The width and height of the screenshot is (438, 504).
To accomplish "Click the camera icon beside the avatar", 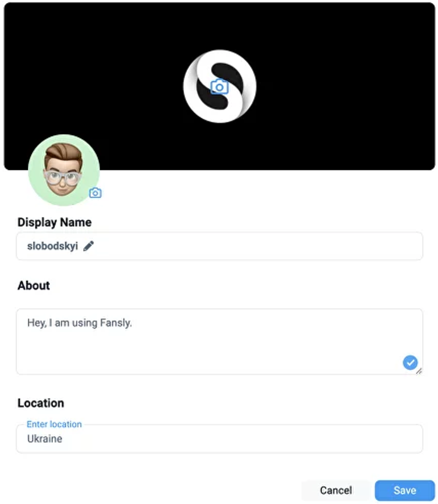I will (x=95, y=193).
